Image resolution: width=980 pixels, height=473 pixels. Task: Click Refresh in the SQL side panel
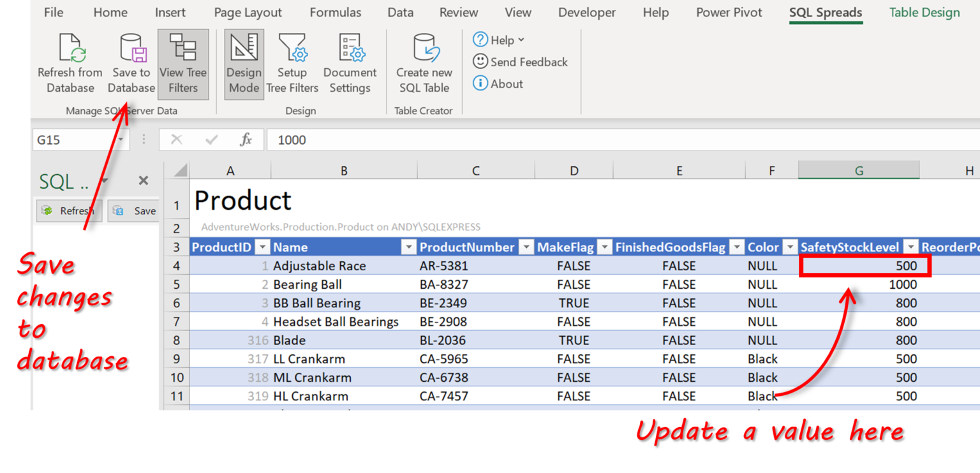click(69, 210)
